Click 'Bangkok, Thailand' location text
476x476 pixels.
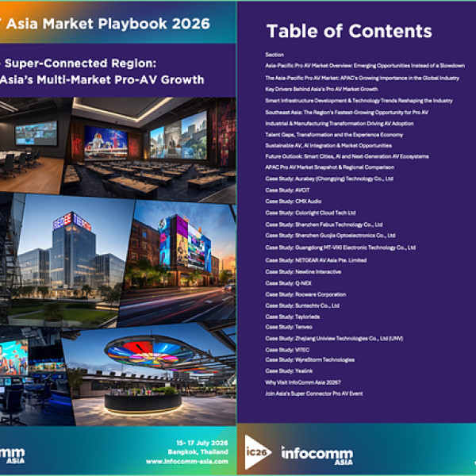point(198,452)
